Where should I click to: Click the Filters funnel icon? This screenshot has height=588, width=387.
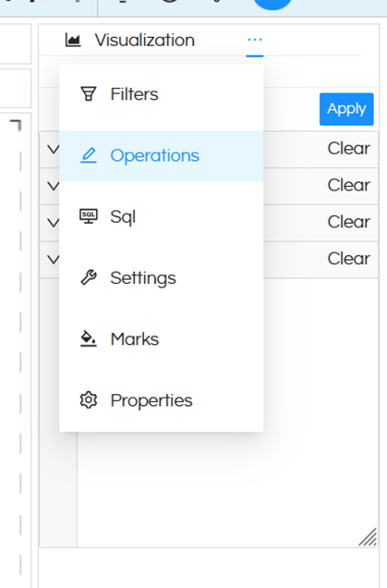pos(89,93)
